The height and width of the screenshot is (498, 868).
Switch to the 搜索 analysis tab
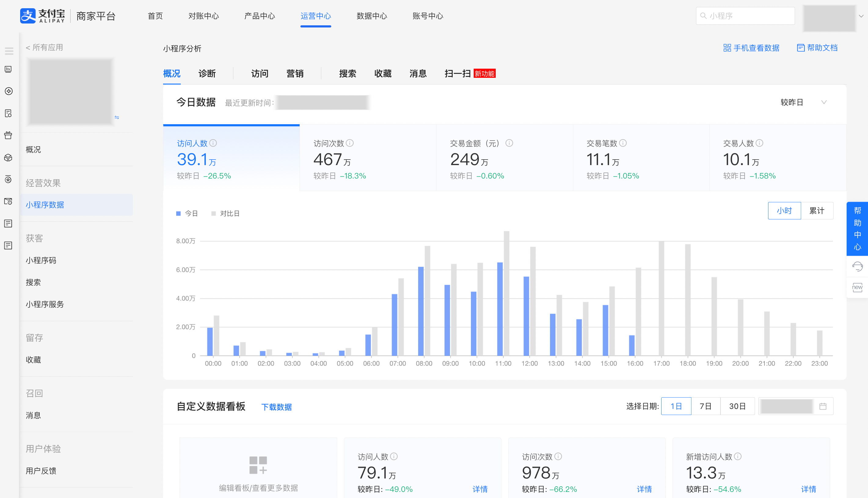click(x=348, y=74)
